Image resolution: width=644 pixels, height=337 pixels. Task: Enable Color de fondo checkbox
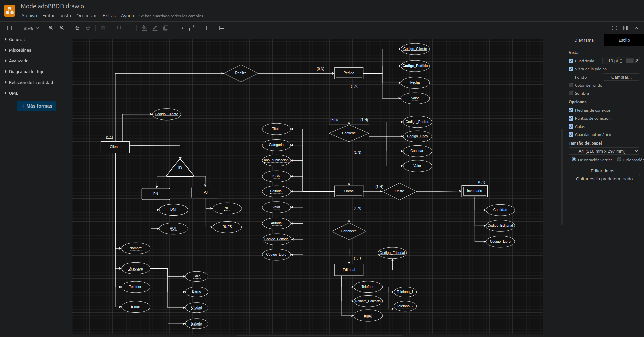click(x=571, y=85)
